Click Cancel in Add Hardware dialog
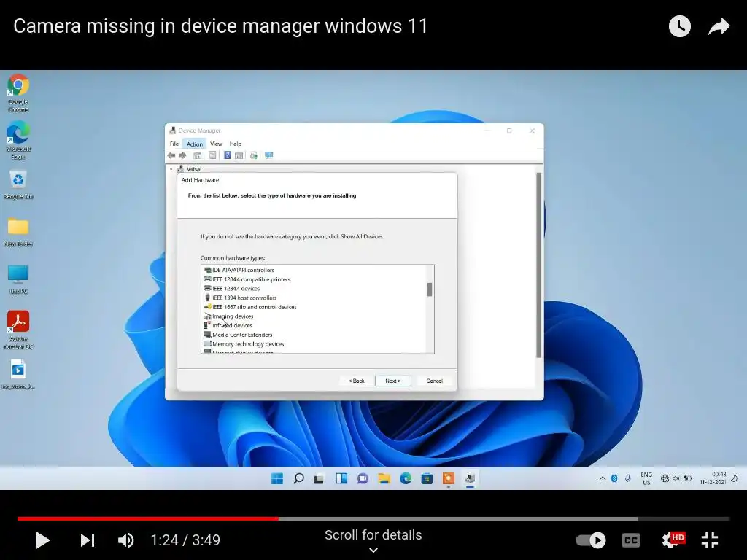The height and width of the screenshot is (560, 747). (434, 381)
